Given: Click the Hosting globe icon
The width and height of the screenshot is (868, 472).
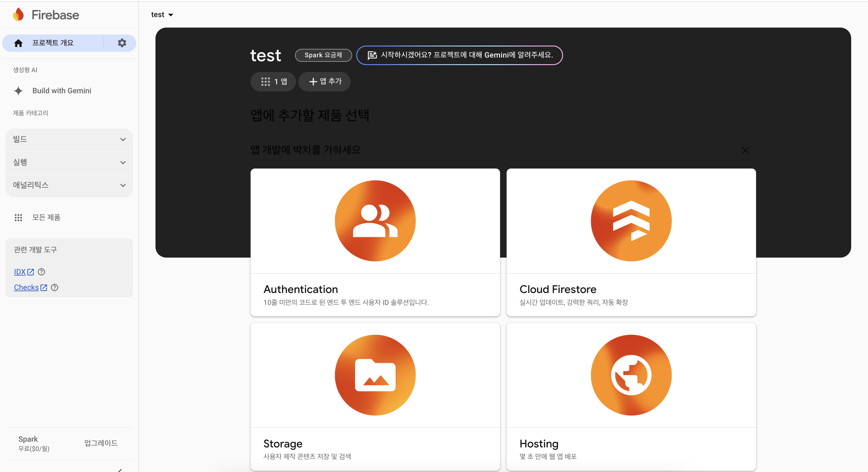Looking at the screenshot, I should click(631, 375).
